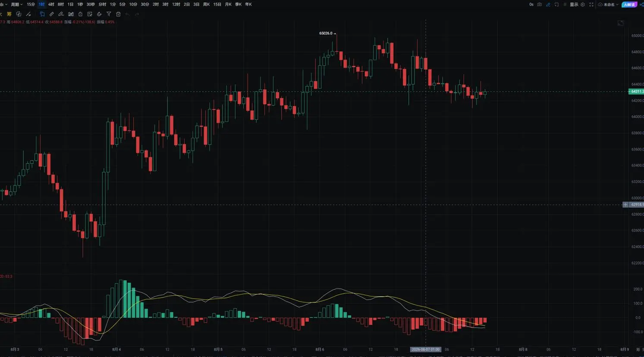Click the AI解读 button

click(x=629, y=4)
